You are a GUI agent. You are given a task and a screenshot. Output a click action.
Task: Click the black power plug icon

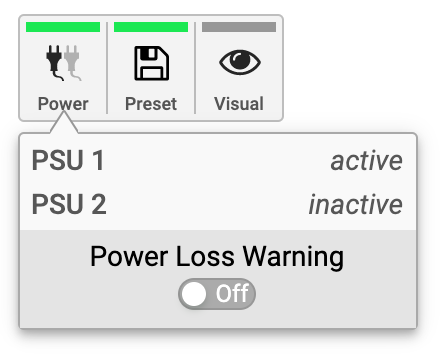point(54,62)
